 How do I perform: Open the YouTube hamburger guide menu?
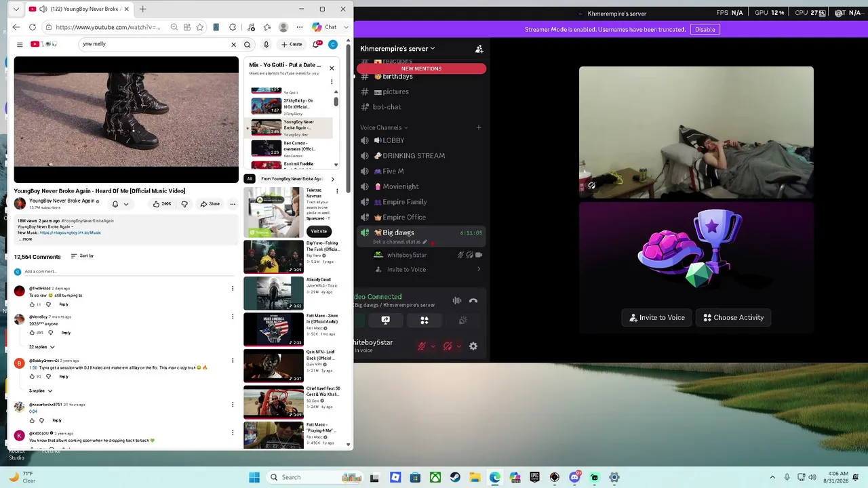(20, 44)
